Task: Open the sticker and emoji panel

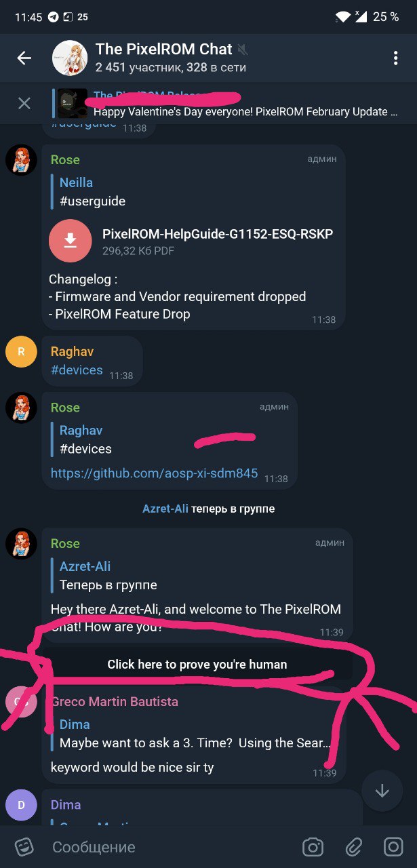Action: [24, 847]
